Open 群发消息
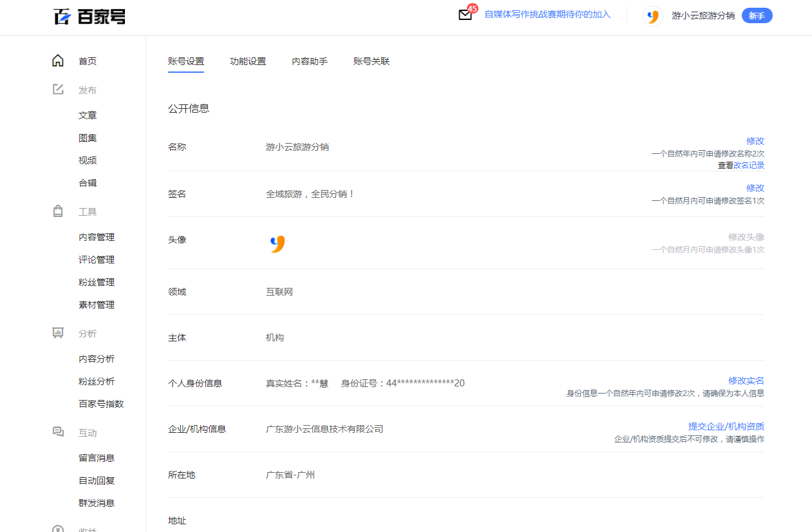 coord(97,503)
